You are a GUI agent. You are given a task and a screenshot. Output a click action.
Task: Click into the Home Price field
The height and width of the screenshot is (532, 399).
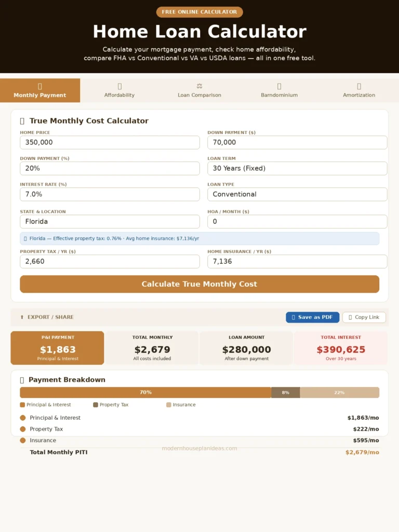(110, 142)
